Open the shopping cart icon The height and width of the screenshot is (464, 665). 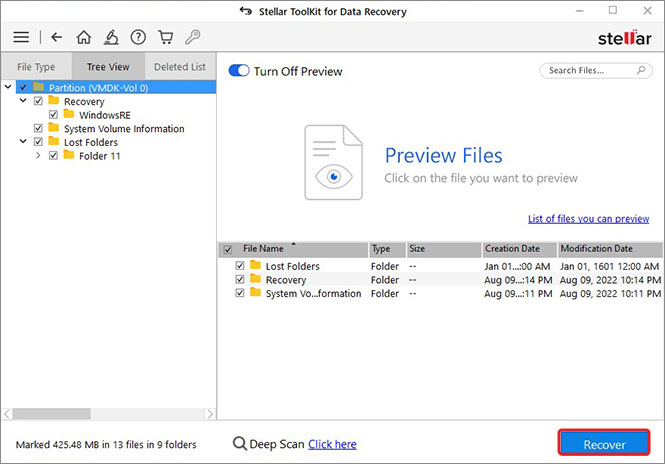click(165, 37)
